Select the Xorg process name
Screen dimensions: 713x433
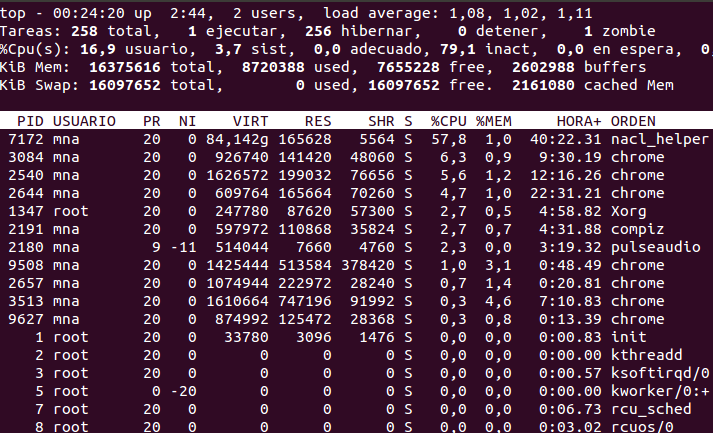pos(628,211)
